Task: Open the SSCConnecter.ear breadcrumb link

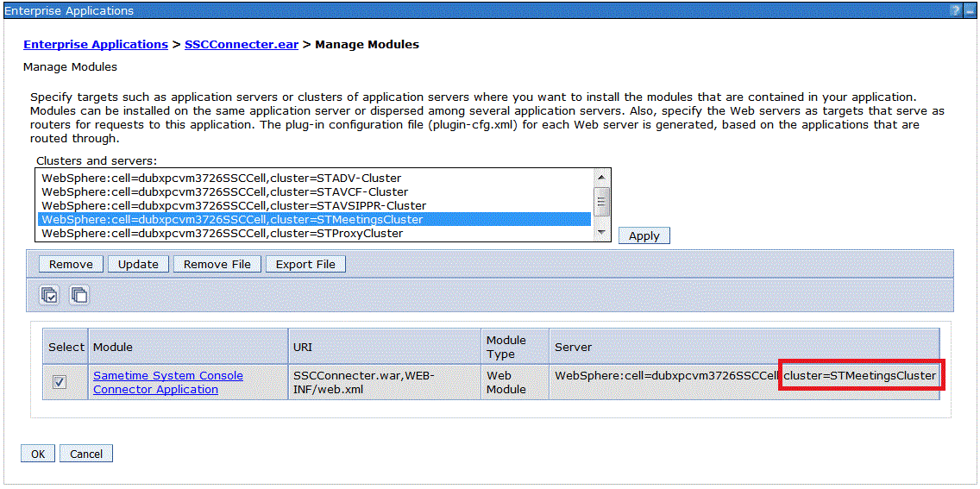Action: [x=242, y=44]
